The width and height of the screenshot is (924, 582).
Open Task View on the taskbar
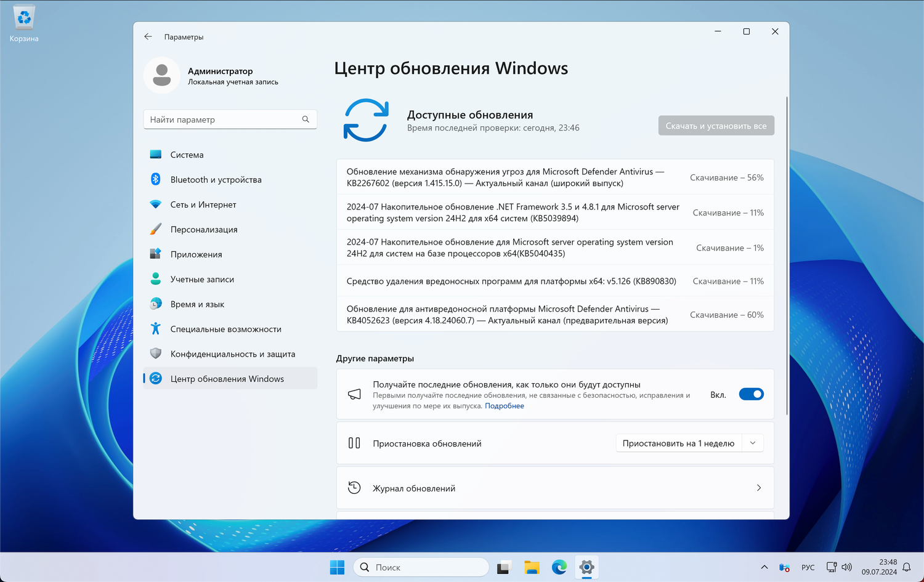pyautogui.click(x=504, y=567)
